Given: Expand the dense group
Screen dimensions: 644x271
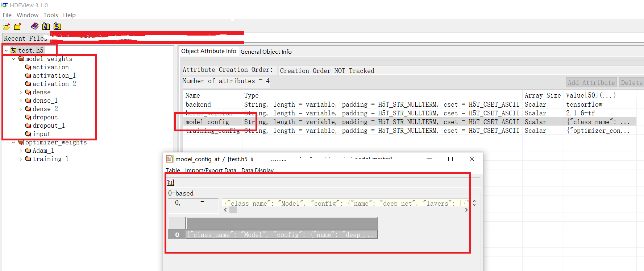Looking at the screenshot, I should (21, 93).
